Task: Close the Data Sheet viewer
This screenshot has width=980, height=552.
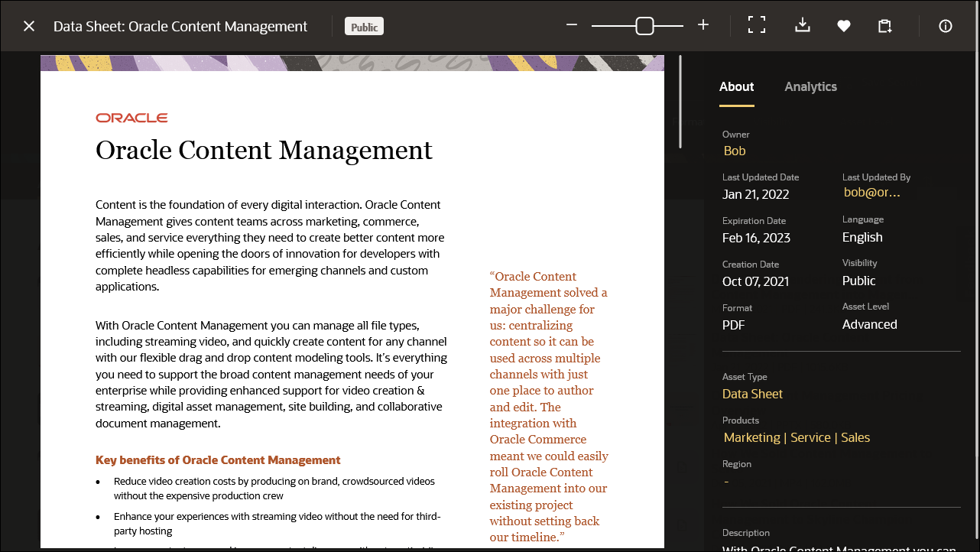Action: tap(29, 26)
